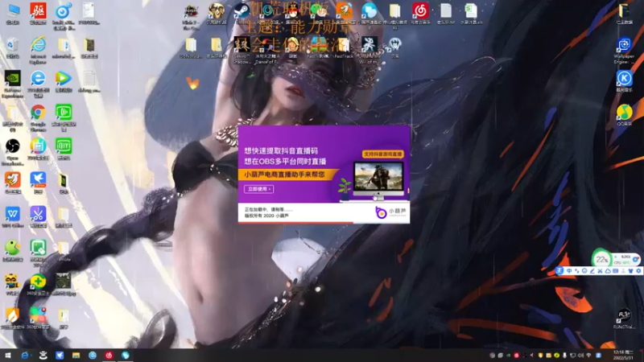Click the 小葫芦 logo on the splash
Viewport: 644px width, 362px height.
pos(390,212)
